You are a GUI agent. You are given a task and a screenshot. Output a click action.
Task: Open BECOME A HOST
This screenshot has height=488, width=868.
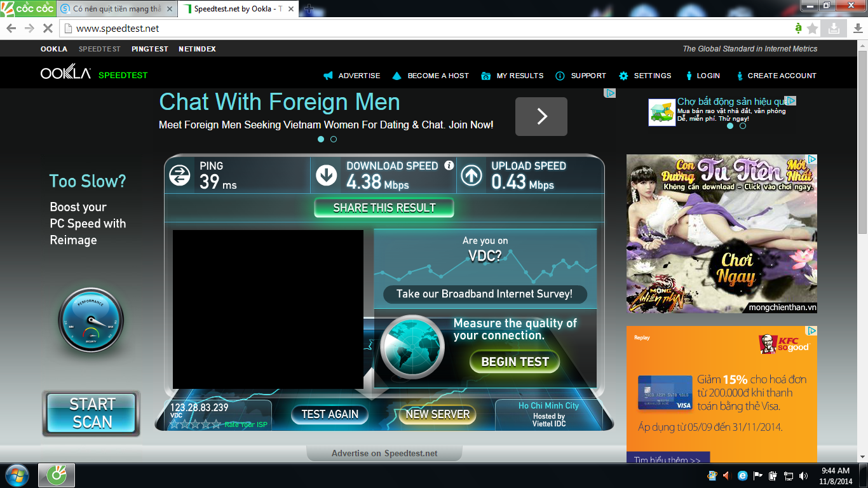pyautogui.click(x=438, y=76)
